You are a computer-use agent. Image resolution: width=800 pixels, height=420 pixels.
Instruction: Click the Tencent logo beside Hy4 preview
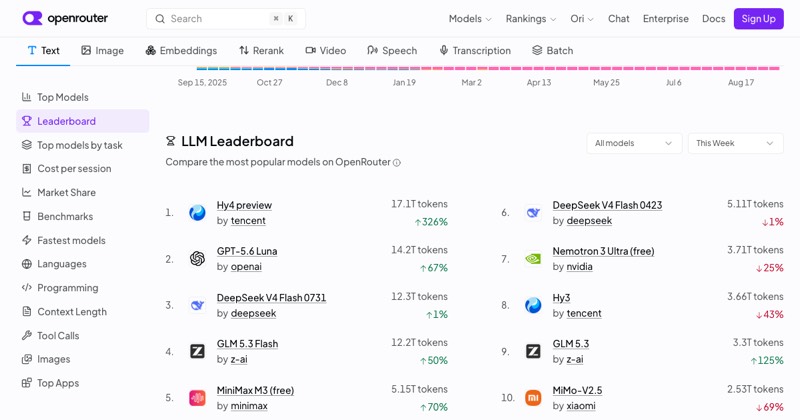[197, 212]
